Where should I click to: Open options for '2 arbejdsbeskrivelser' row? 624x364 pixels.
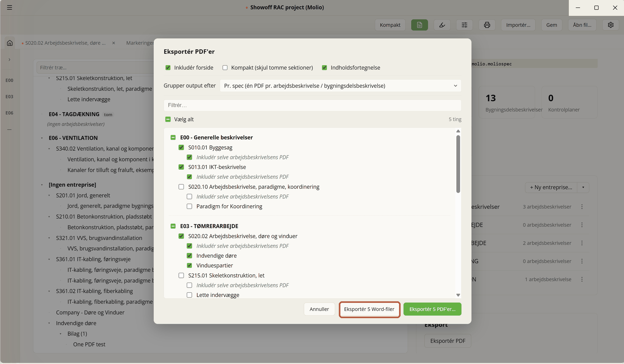coord(582,243)
